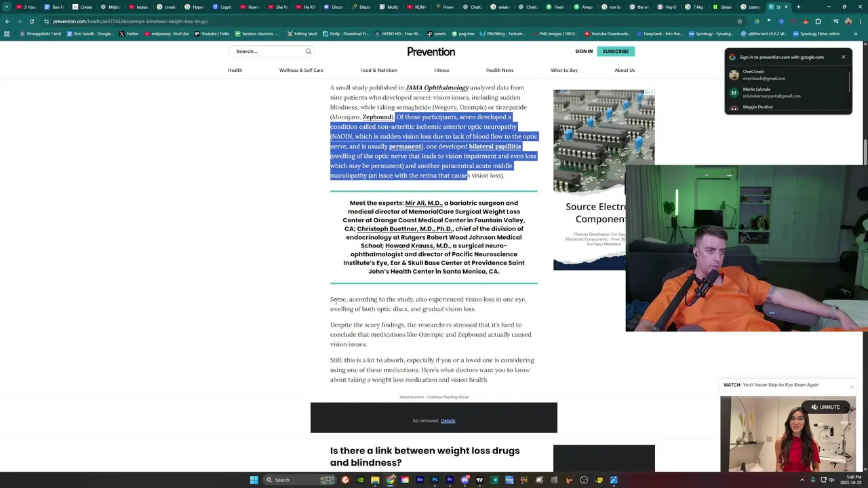Reload the page with refresh icon

click(31, 21)
